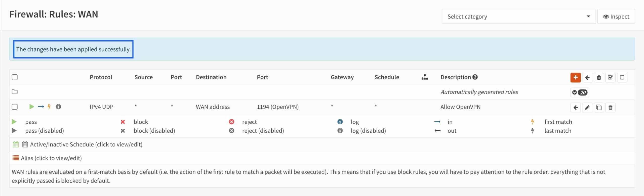Check the checkbox on the Allow OpenVPN rule row
Screen dimensions: 644x196
click(15, 107)
